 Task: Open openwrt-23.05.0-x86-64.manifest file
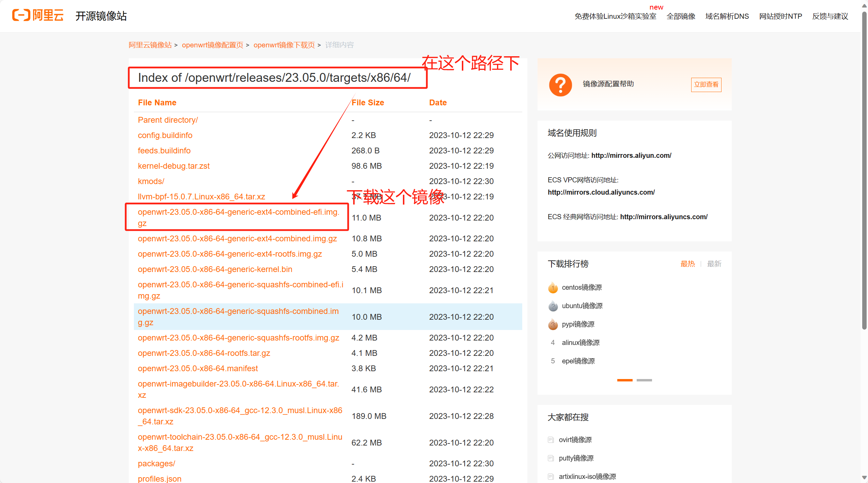point(198,368)
